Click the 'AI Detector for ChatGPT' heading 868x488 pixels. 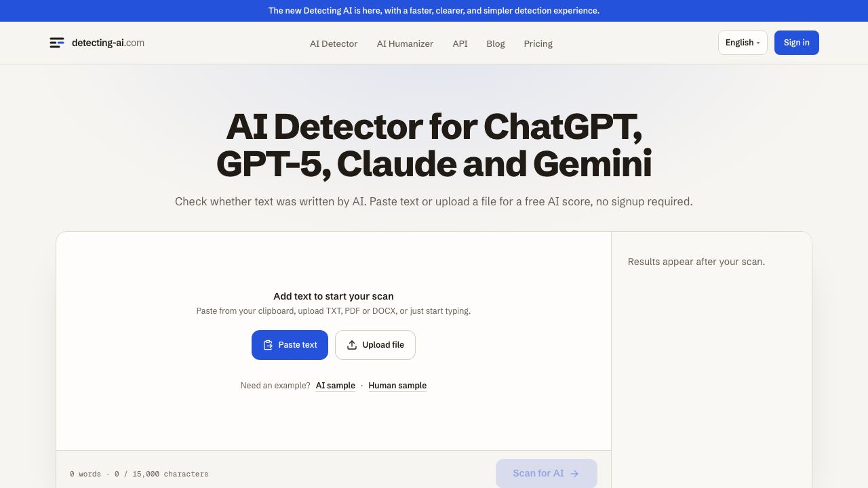(434, 145)
